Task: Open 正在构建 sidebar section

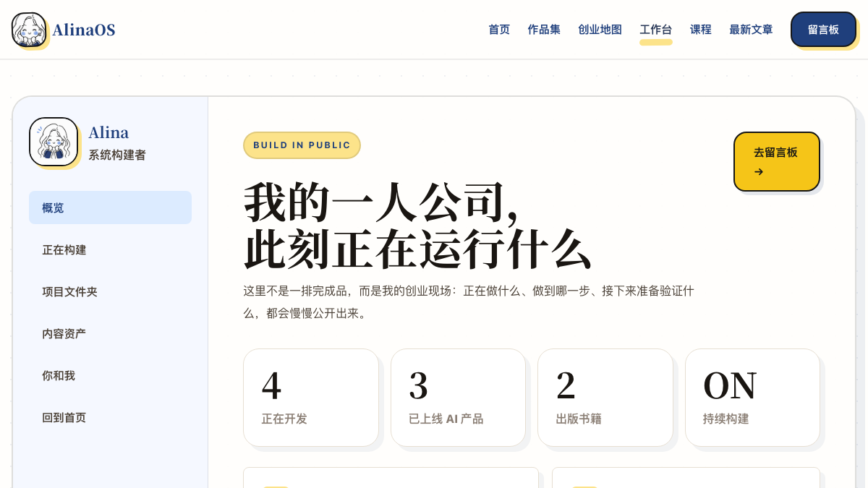Action: [110, 249]
